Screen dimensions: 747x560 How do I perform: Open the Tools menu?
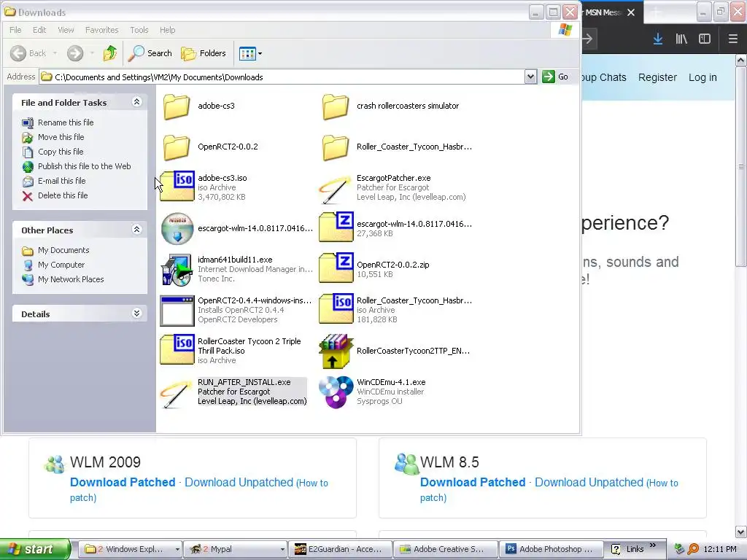[139, 30]
